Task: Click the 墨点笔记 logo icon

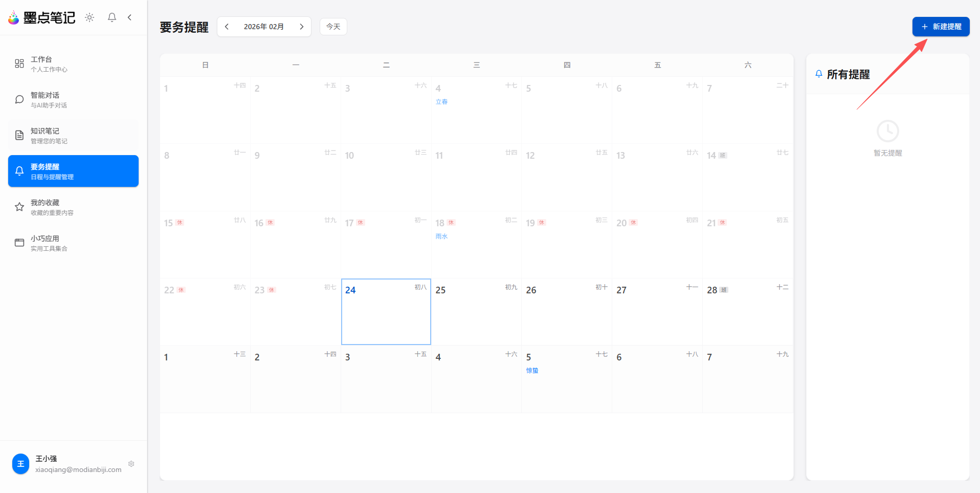Action: (x=13, y=18)
